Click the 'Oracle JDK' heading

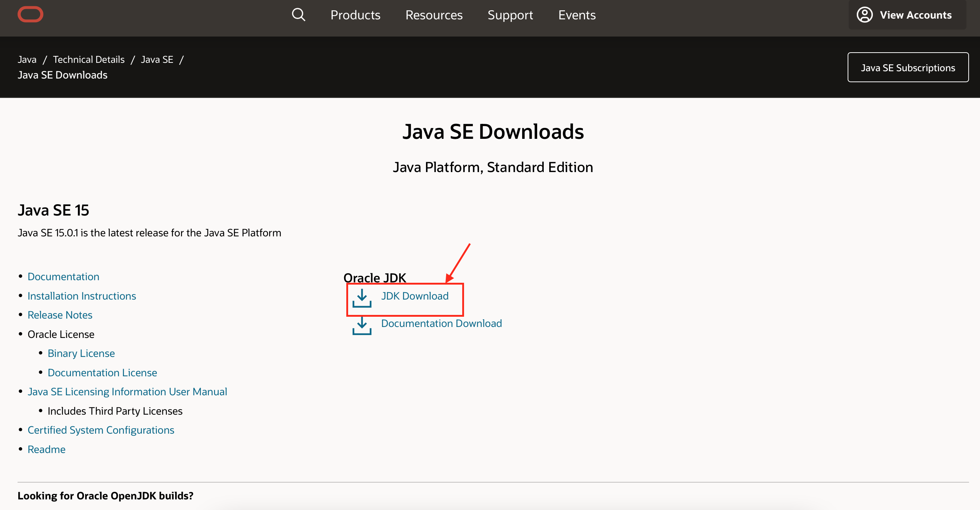[x=375, y=278]
